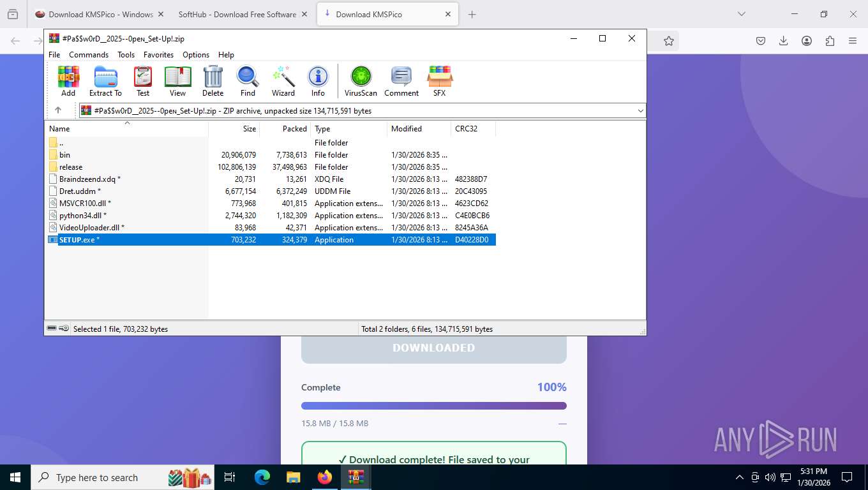Image resolution: width=868 pixels, height=490 pixels.
Task: Open the Help menu in WinRAR
Action: click(x=226, y=55)
